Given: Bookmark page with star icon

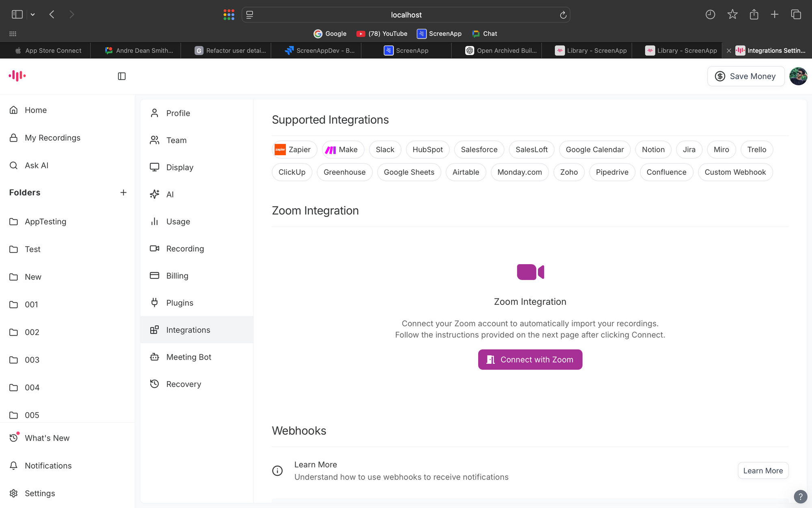Looking at the screenshot, I should 732,15.
